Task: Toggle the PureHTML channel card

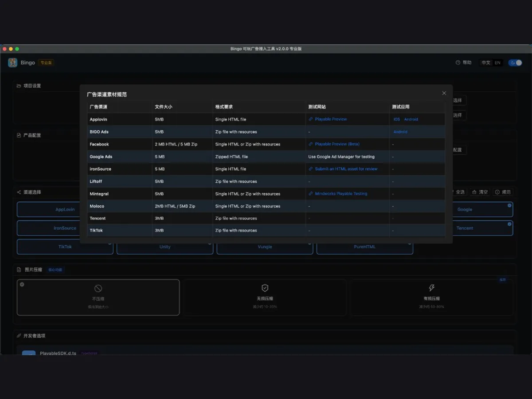Action: (x=365, y=247)
